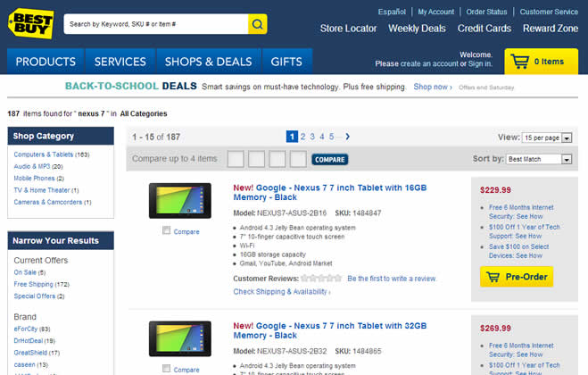
Task: Filter by brand caseen
Action: coord(24,364)
